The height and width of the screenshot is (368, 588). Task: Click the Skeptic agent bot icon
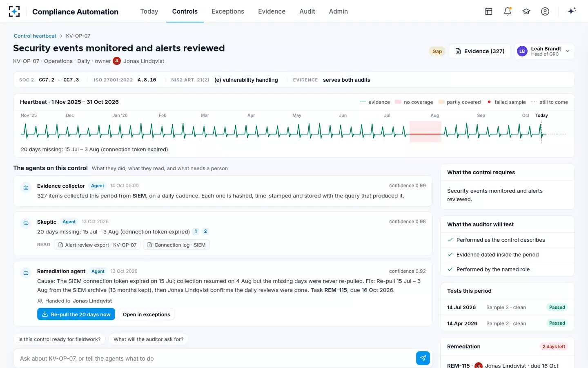(26, 223)
